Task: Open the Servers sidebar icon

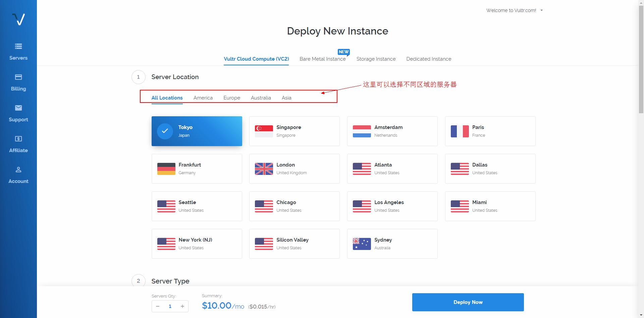Action: click(x=18, y=46)
